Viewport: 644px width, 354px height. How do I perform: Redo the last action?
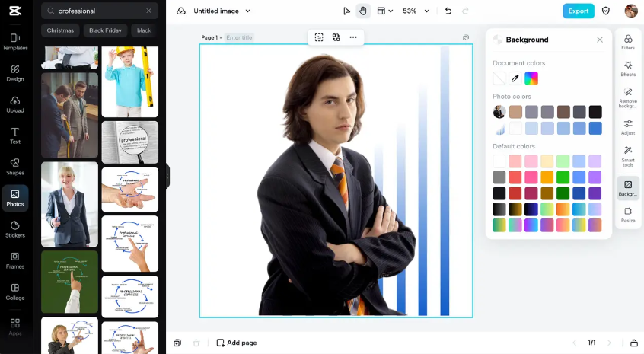pos(465,11)
